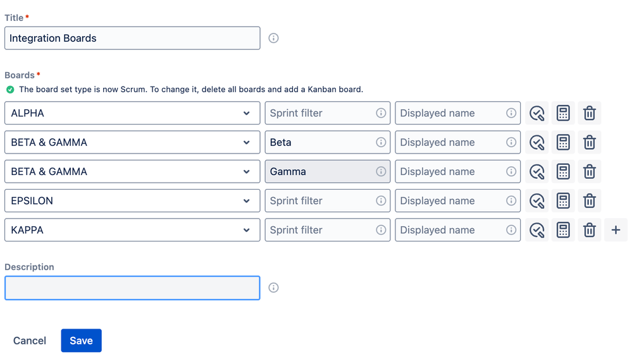Click the check-edit icon in ALPHA row

(x=537, y=113)
